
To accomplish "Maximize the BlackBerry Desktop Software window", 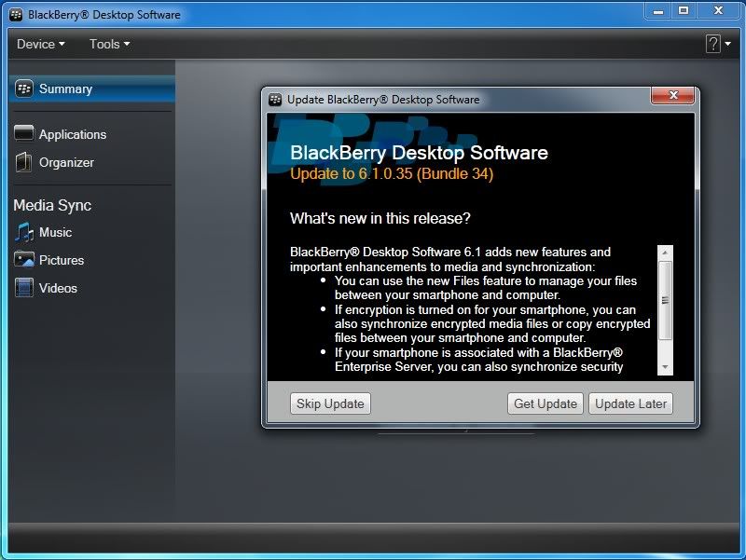I will pyautogui.click(x=684, y=10).
